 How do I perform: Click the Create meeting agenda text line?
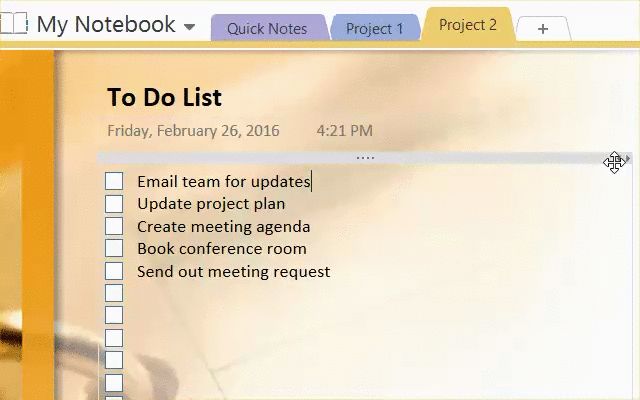(223, 227)
